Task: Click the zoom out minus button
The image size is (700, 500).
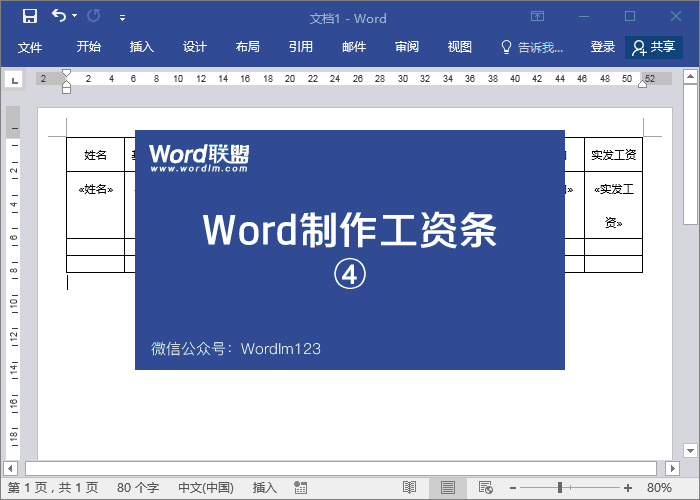Action: 512,488
